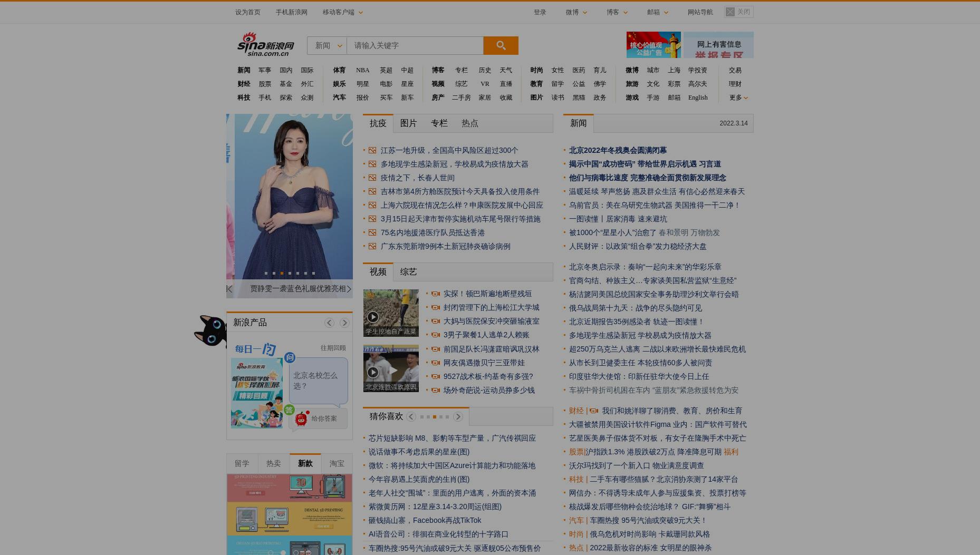Viewport: 980px width, 555px height.
Task: Switch to the 热点 tab
Action: [x=469, y=123]
